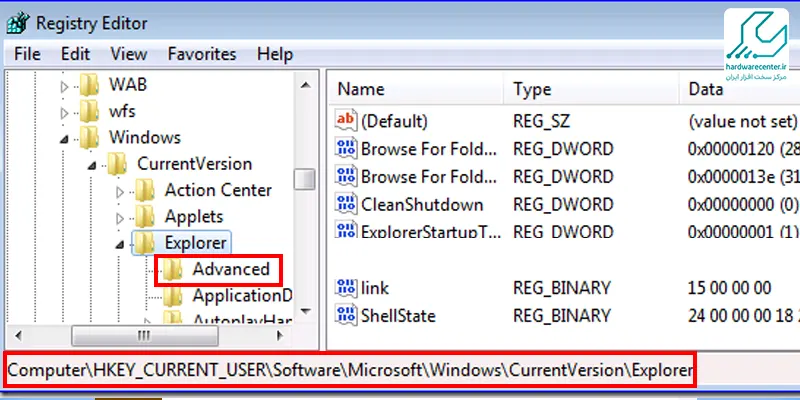Select the wfs folder icon

[x=89, y=111]
